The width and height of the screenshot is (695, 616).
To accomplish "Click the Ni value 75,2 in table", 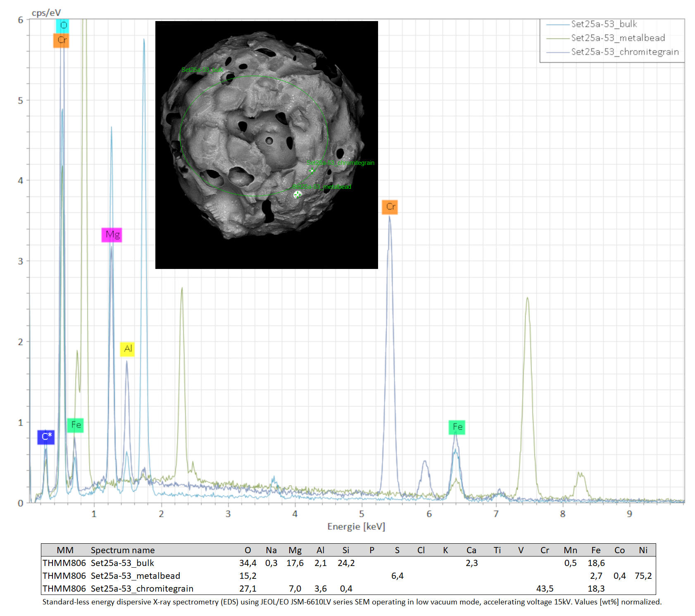I will click(643, 576).
